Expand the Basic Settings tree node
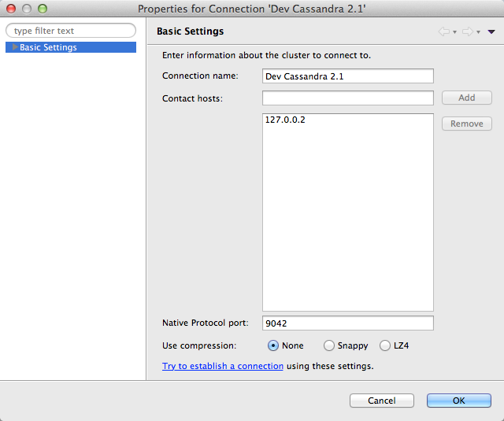This screenshot has height=421, width=504. pyautogui.click(x=15, y=47)
